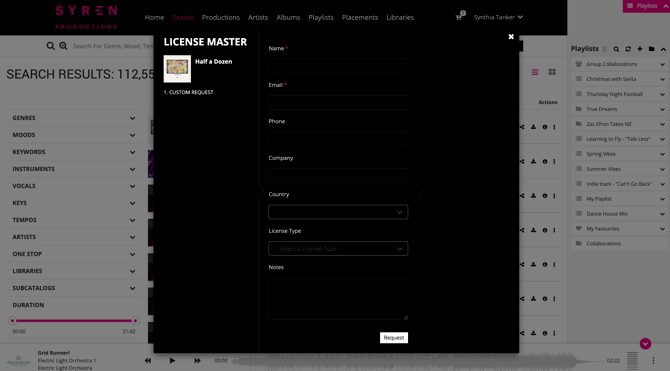
Task: Click the Duration slider left handle
Action: pos(12,321)
